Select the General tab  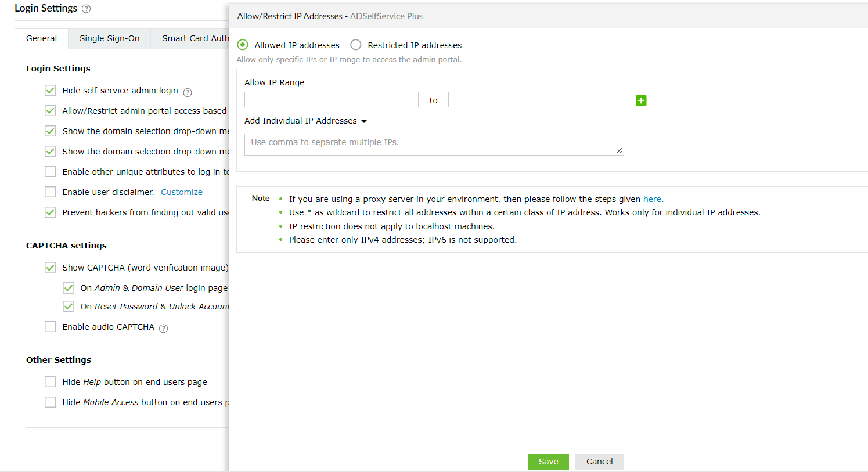pyautogui.click(x=41, y=38)
